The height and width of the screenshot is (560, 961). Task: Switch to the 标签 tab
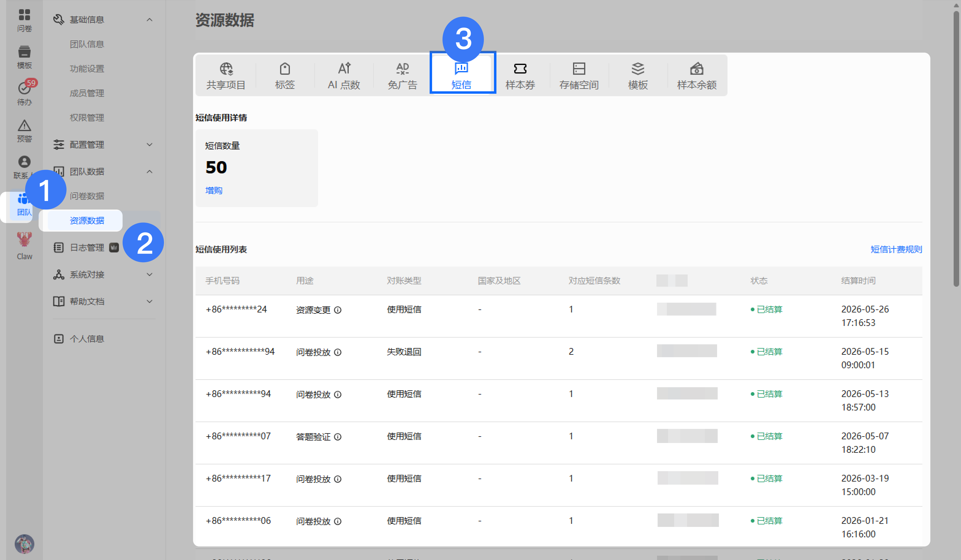pyautogui.click(x=285, y=75)
